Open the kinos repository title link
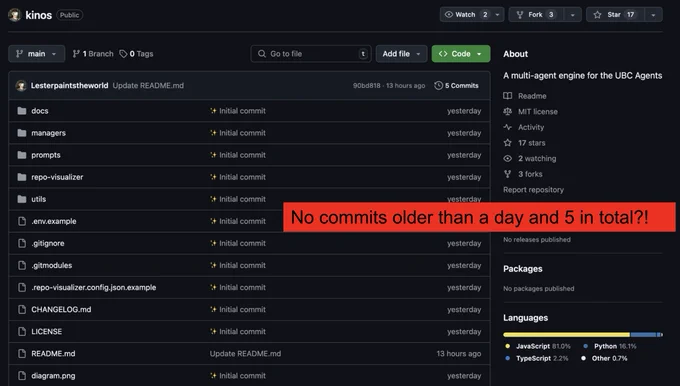 pos(39,15)
